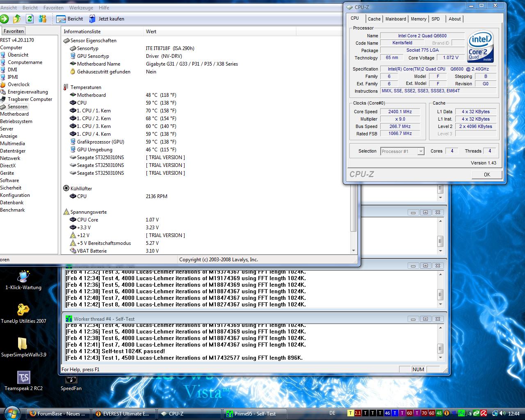525x420 pixels.
Task: Open the TuneUp Utilities 2007 desktop icon
Action: click(x=23, y=314)
